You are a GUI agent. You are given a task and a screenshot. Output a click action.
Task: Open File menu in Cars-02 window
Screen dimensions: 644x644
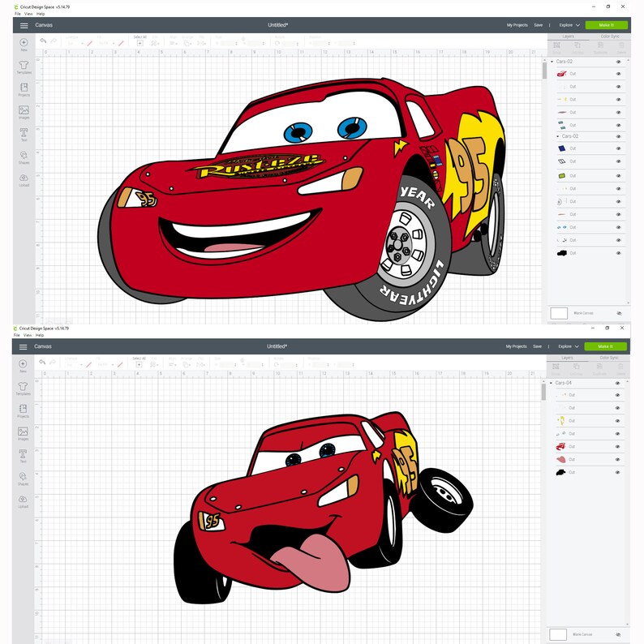coord(18,14)
